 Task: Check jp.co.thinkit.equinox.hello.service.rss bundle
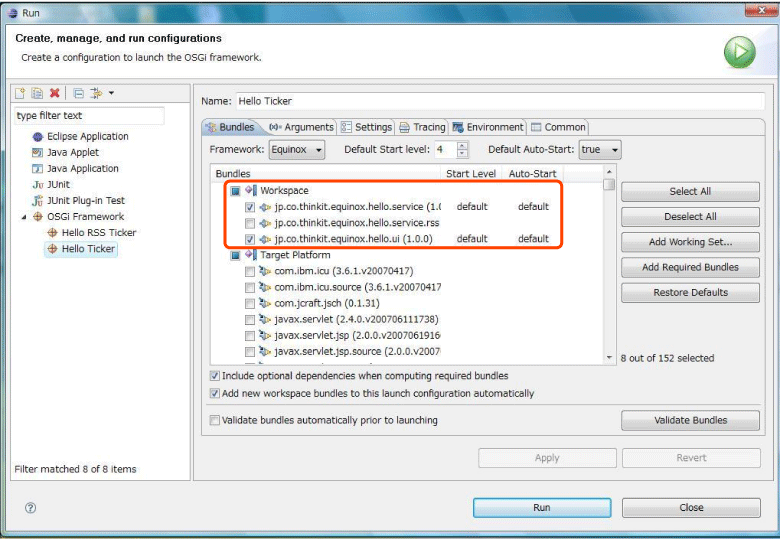pyautogui.click(x=250, y=223)
